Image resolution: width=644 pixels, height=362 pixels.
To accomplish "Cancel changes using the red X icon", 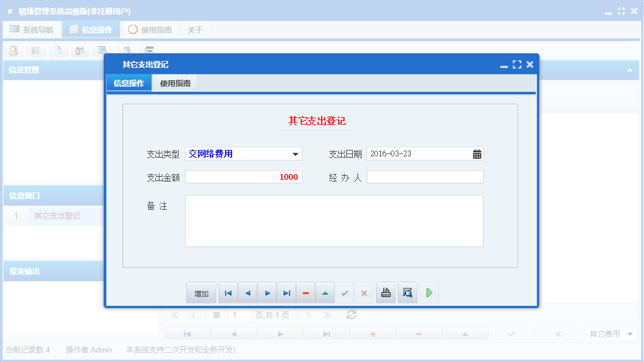I will click(363, 292).
